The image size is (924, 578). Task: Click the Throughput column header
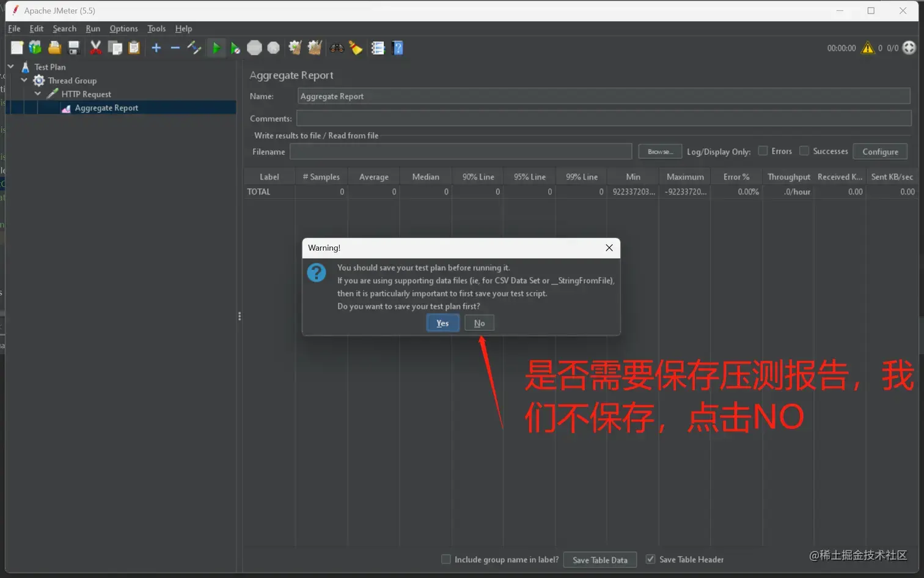[788, 177]
